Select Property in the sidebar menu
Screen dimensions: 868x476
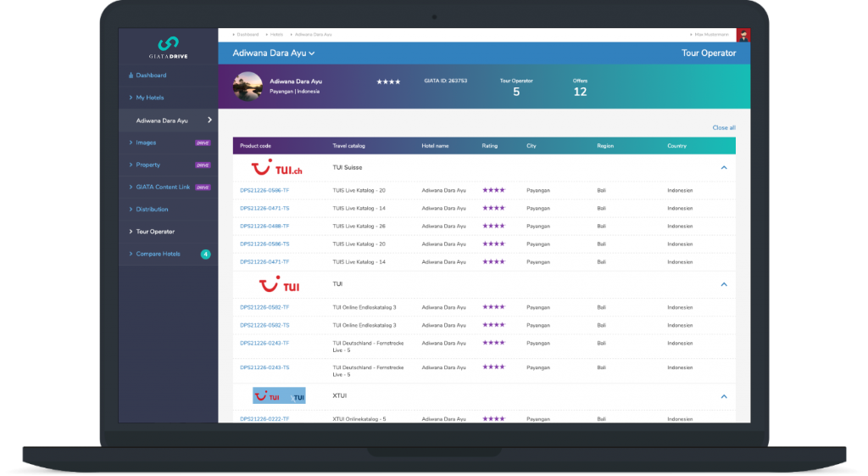click(147, 165)
